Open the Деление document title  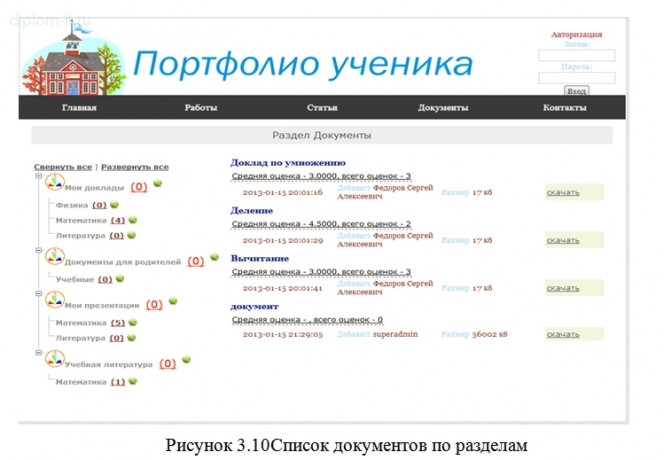pos(252,211)
